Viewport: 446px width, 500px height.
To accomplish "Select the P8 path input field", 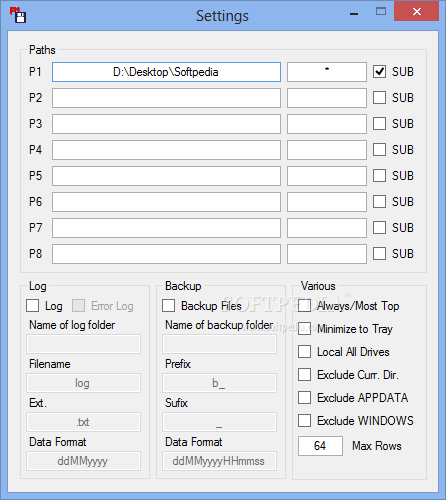I will tap(166, 254).
